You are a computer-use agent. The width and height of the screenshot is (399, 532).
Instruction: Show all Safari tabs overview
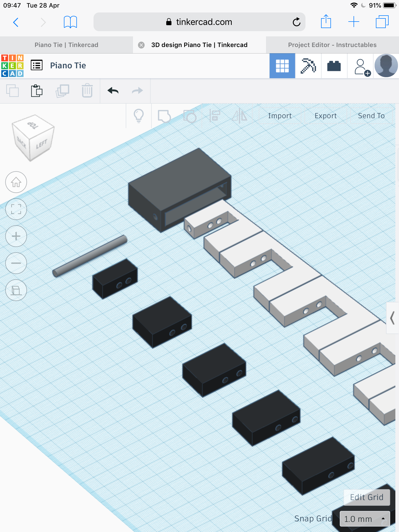pyautogui.click(x=382, y=22)
